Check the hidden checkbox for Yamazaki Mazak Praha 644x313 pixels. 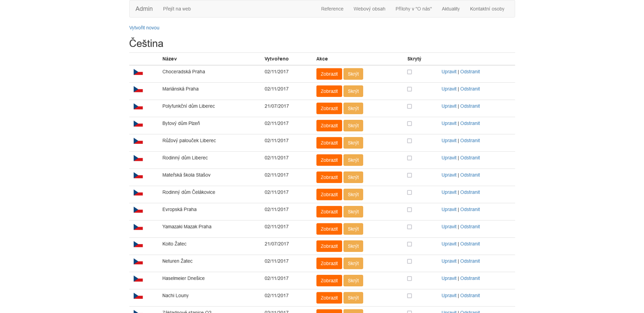pos(409,227)
